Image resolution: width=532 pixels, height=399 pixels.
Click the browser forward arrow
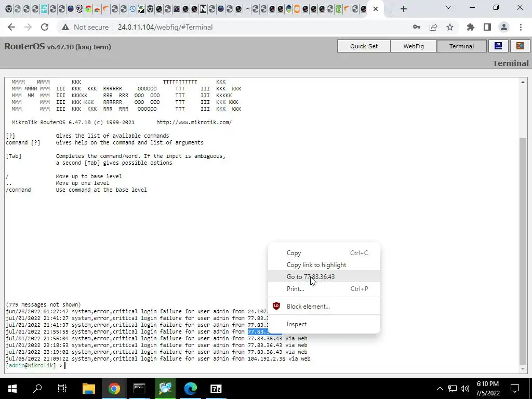28,27
